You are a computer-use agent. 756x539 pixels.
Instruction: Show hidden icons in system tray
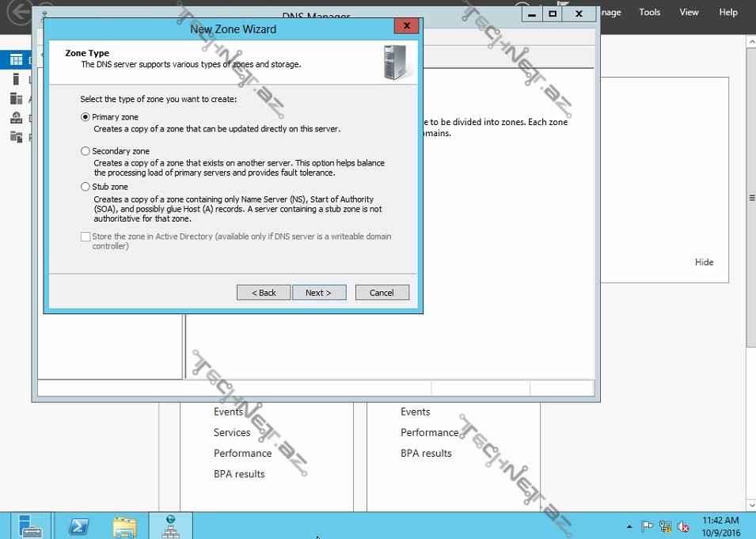[x=629, y=526]
